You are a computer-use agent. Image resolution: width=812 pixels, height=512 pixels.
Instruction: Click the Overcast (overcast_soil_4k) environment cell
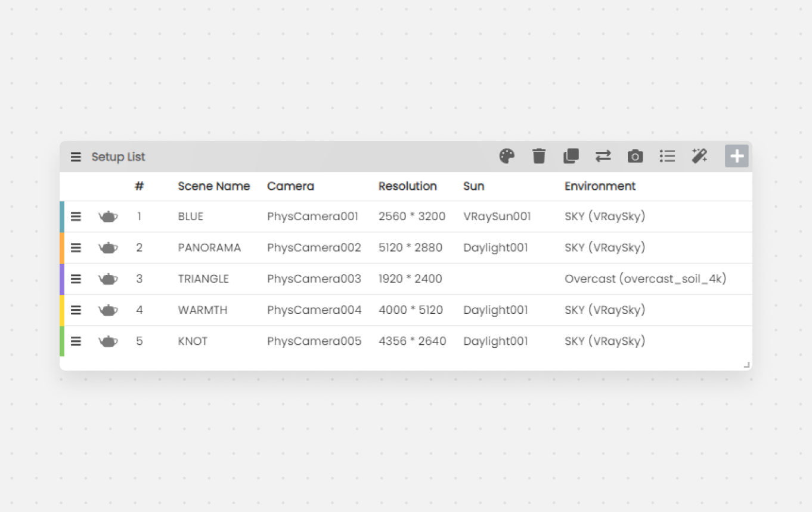click(x=646, y=279)
